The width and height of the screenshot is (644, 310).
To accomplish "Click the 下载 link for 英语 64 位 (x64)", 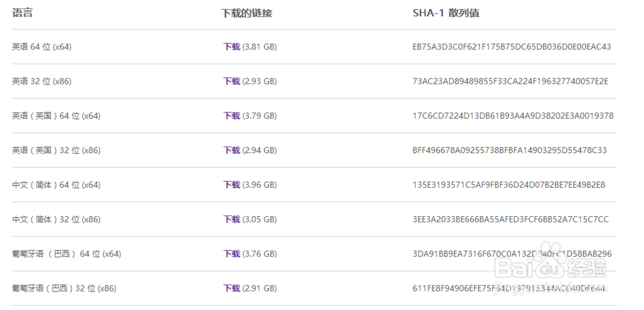I will pyautogui.click(x=232, y=47).
